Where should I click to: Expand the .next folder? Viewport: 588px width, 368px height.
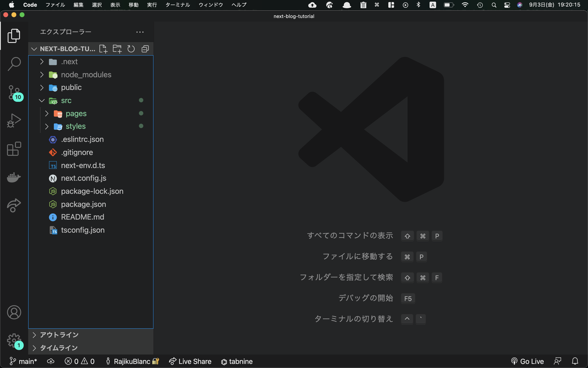pos(91,62)
